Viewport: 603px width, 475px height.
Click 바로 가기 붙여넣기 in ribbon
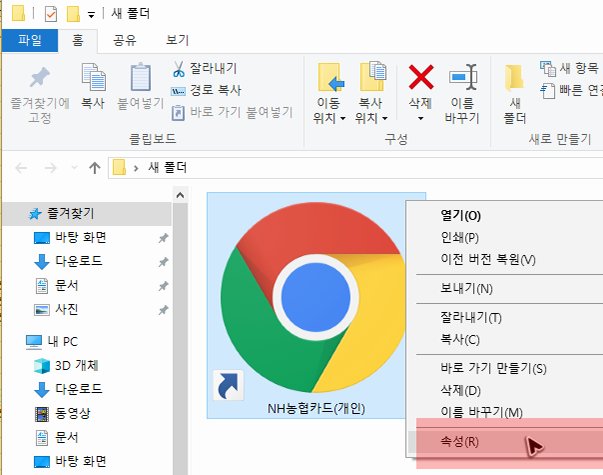tap(232, 112)
